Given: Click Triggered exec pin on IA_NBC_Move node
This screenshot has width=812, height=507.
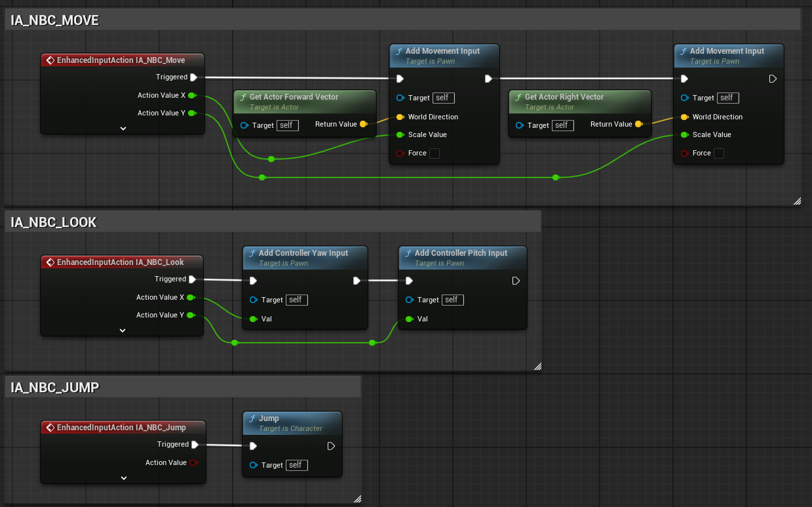Looking at the screenshot, I should tap(193, 77).
